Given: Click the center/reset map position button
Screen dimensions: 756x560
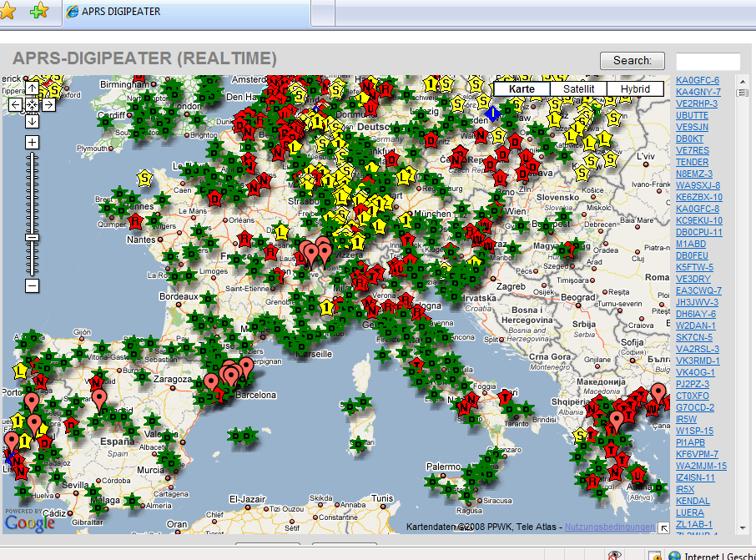Looking at the screenshot, I should tap(32, 104).
